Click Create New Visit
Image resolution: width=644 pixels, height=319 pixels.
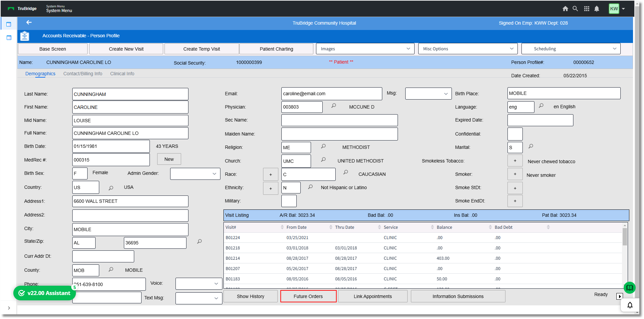(126, 49)
